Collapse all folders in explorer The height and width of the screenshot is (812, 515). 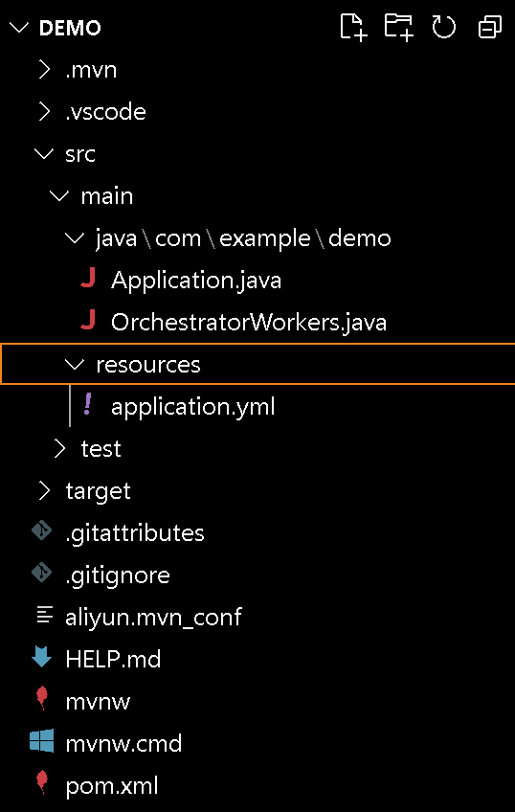pyautogui.click(x=490, y=27)
